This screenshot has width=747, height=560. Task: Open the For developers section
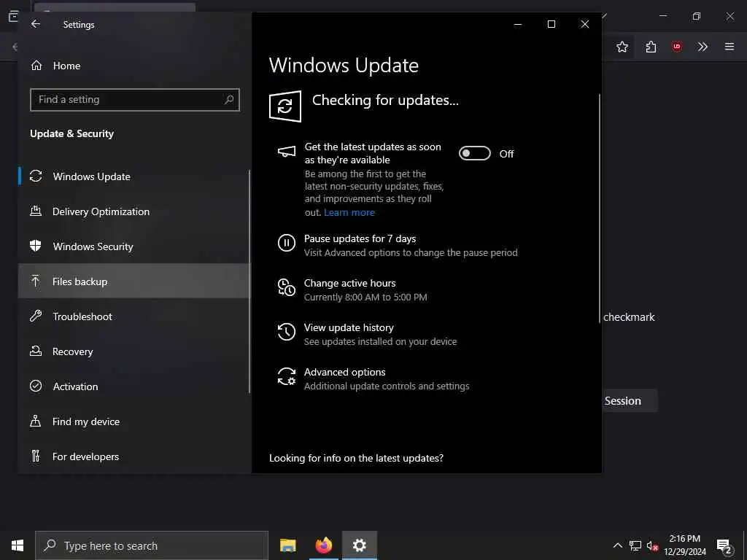tap(135, 456)
